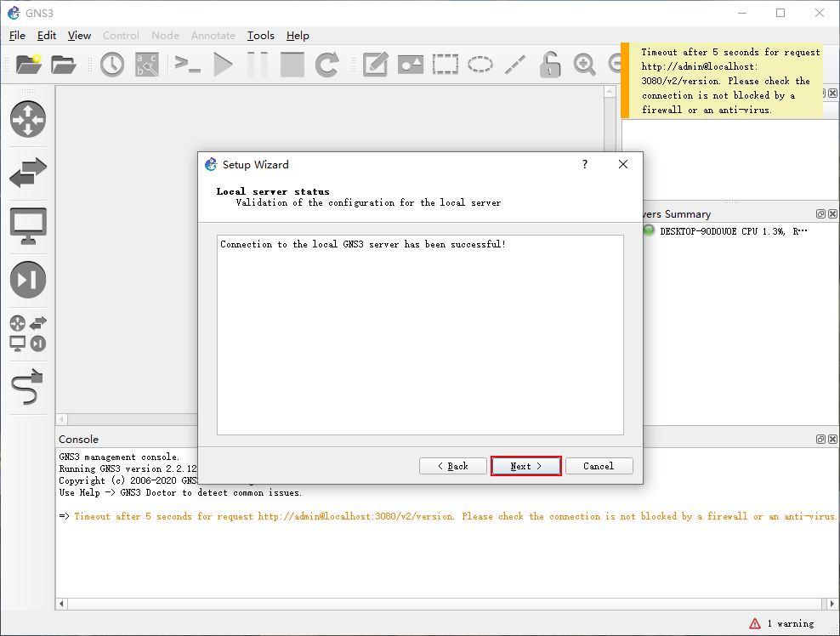
Task: Float the Servers Summary panel
Action: point(820,213)
